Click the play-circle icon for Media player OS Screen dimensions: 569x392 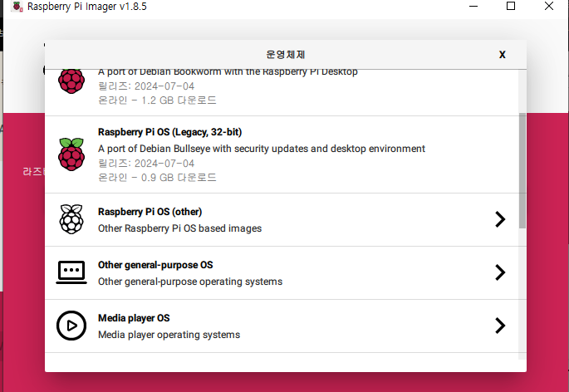[x=71, y=326]
